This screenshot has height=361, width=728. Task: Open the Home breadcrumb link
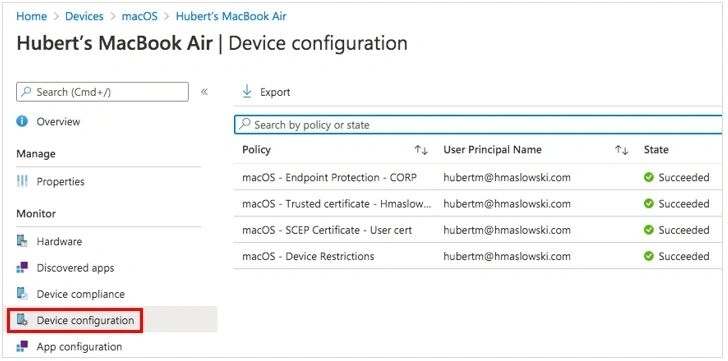[x=32, y=16]
